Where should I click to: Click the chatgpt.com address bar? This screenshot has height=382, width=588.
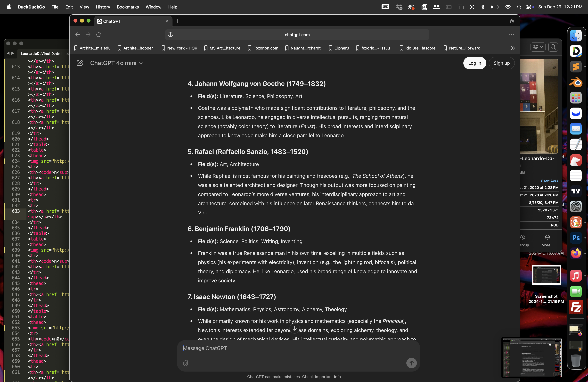click(x=297, y=35)
